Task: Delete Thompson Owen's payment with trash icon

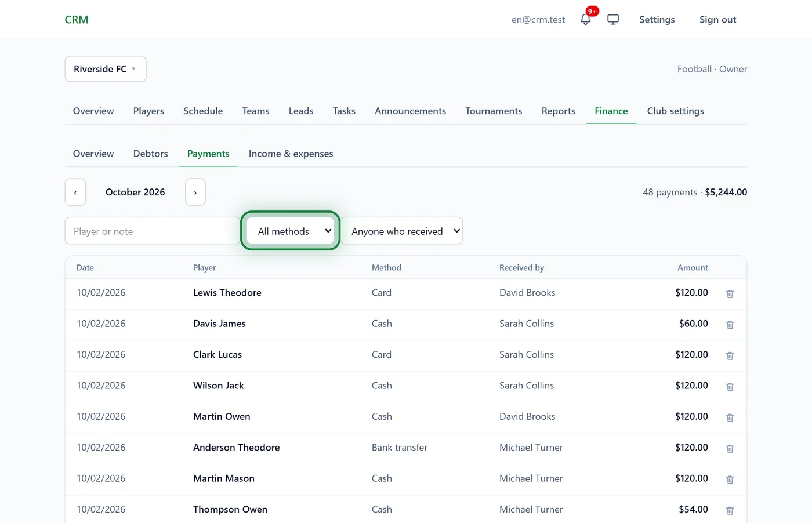Action: pos(730,510)
